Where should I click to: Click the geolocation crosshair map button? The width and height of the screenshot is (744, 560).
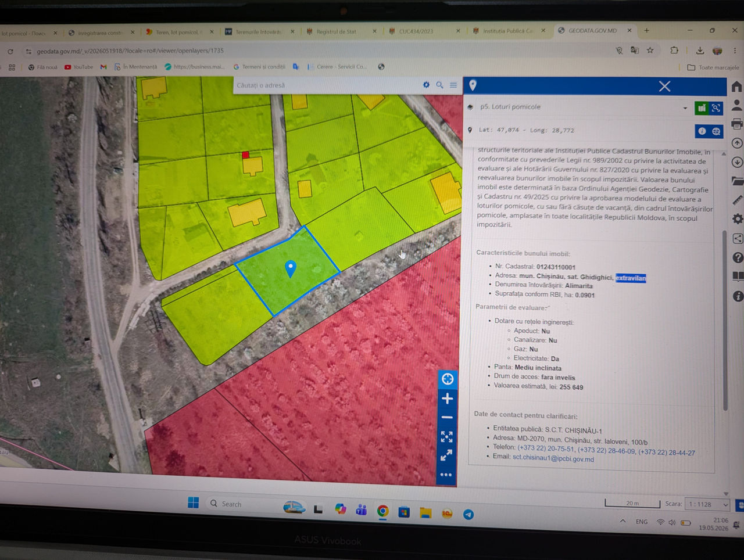tap(448, 379)
